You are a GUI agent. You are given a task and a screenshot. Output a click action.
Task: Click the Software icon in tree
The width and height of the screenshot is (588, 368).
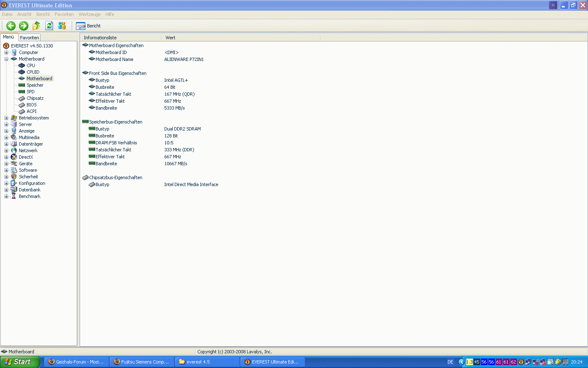tap(14, 170)
